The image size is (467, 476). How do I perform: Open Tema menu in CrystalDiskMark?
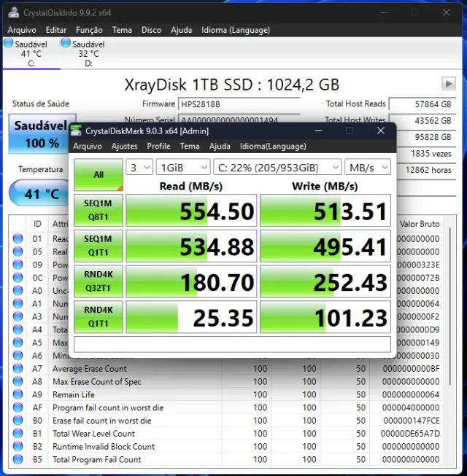(x=190, y=147)
